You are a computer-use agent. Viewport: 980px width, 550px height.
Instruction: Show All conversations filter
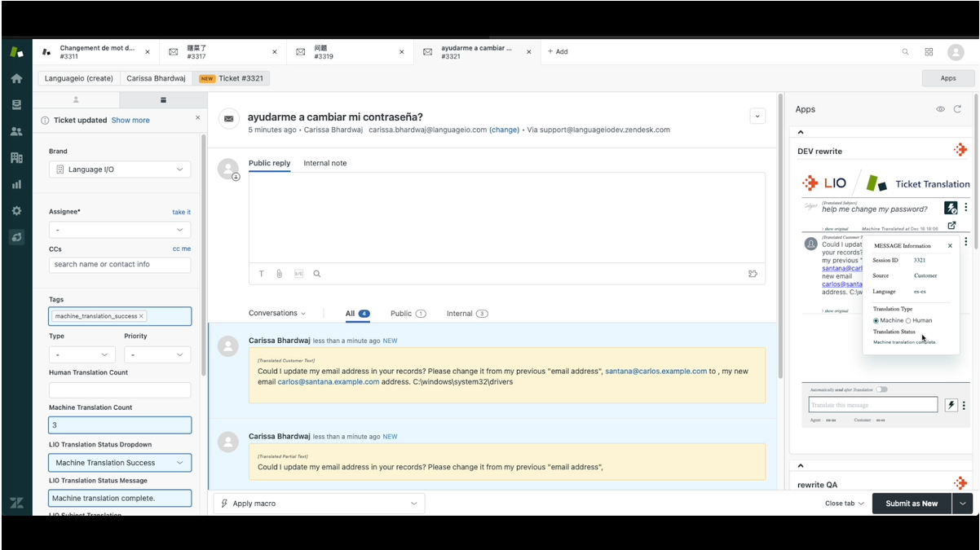coord(357,313)
